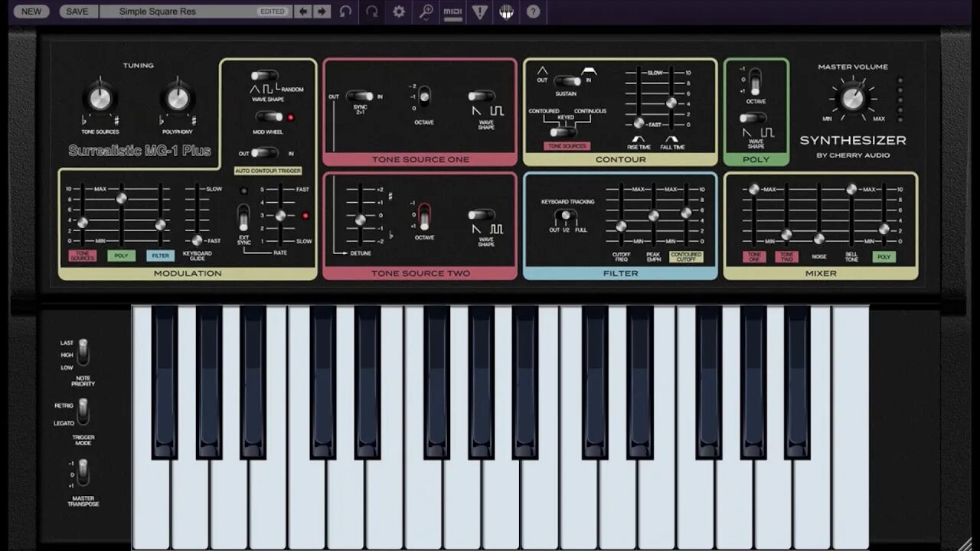Click the modulation POLY label button
Screen dimensions: 980x551
pos(121,256)
